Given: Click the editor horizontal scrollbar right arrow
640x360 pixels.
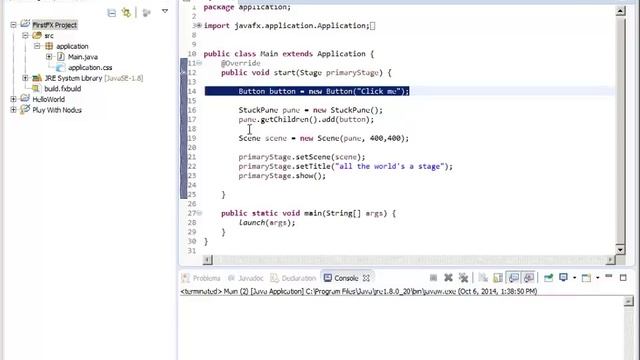Looking at the screenshot, I should [x=611, y=260].
